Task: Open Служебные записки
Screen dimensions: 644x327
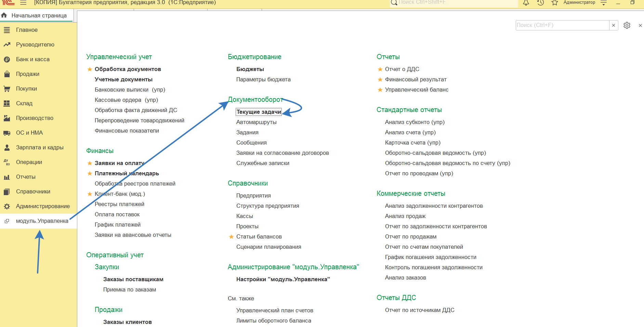Action: tap(263, 163)
